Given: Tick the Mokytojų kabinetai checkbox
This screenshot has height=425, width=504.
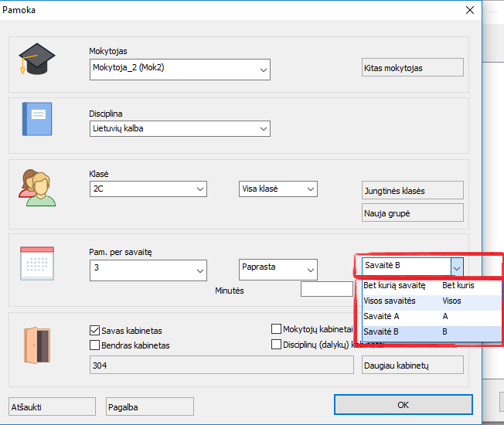Looking at the screenshot, I should [277, 329].
